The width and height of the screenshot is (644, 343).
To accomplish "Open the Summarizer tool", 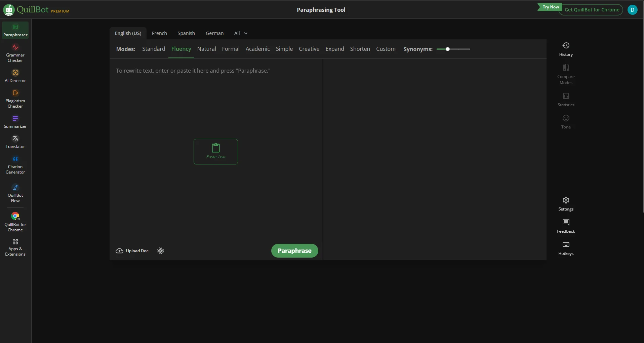I will (x=15, y=122).
